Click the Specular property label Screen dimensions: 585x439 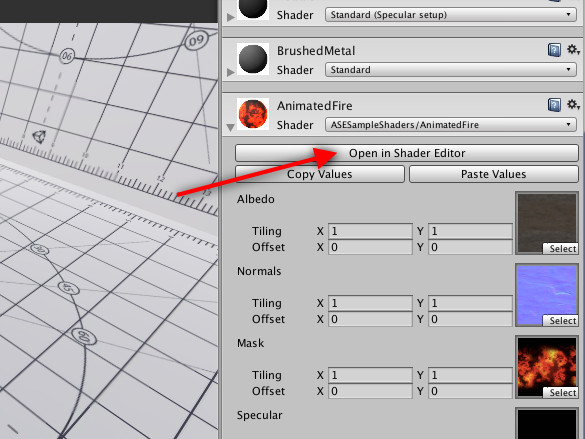pyautogui.click(x=260, y=415)
